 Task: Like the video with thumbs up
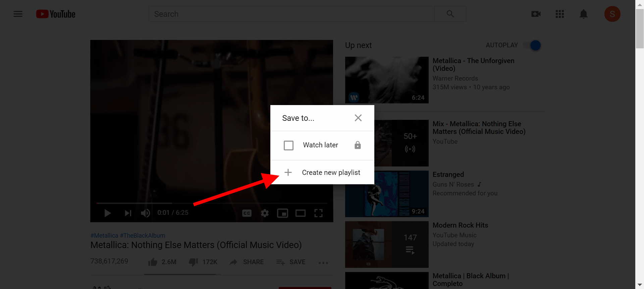153,262
